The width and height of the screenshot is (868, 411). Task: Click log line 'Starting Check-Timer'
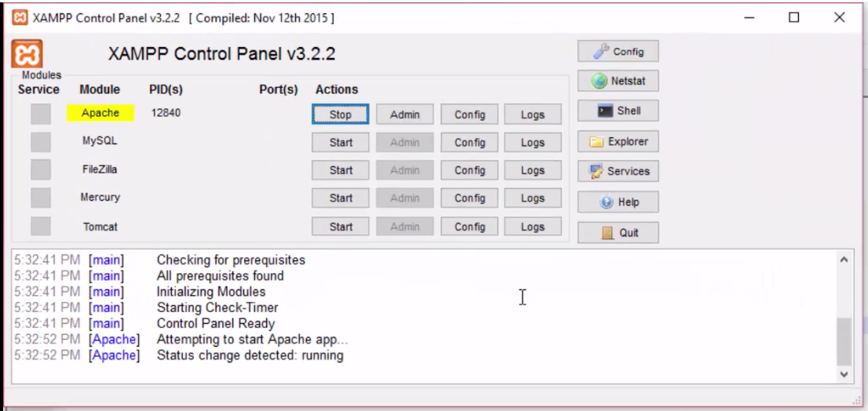tap(217, 307)
